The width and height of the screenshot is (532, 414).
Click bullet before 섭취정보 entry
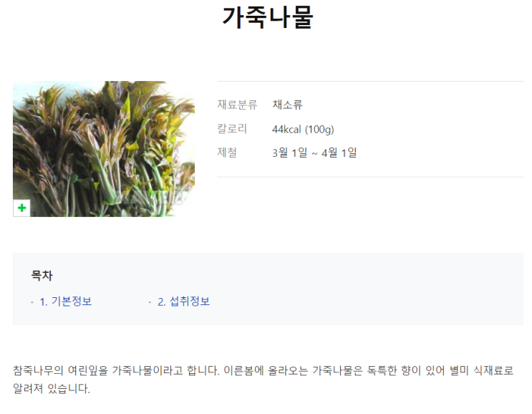point(150,302)
